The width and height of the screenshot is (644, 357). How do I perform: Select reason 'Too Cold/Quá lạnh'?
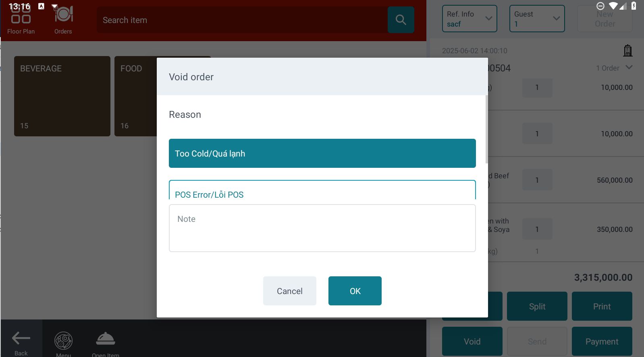click(322, 153)
